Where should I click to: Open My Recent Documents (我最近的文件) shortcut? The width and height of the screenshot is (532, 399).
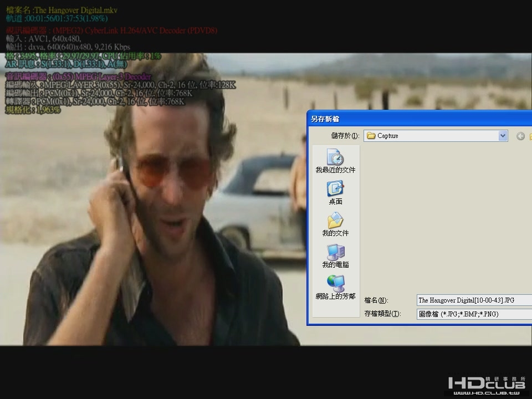click(x=335, y=161)
